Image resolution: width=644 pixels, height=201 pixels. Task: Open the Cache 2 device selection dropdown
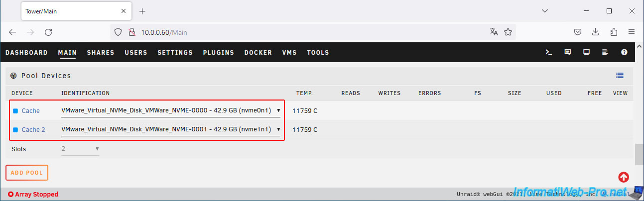coord(170,130)
